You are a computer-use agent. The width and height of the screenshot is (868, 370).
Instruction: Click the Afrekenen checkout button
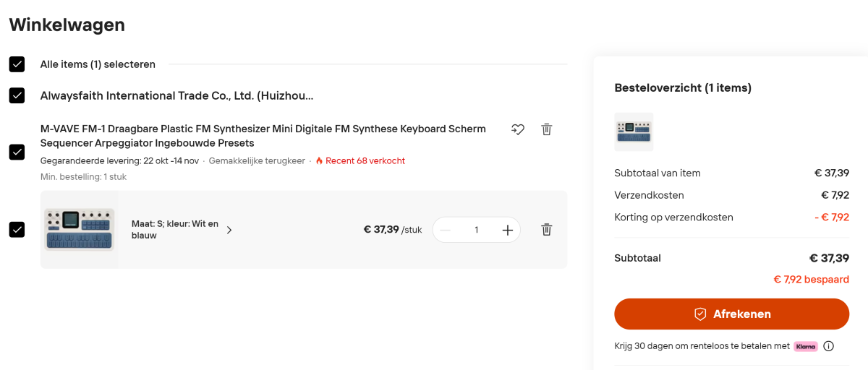point(731,314)
